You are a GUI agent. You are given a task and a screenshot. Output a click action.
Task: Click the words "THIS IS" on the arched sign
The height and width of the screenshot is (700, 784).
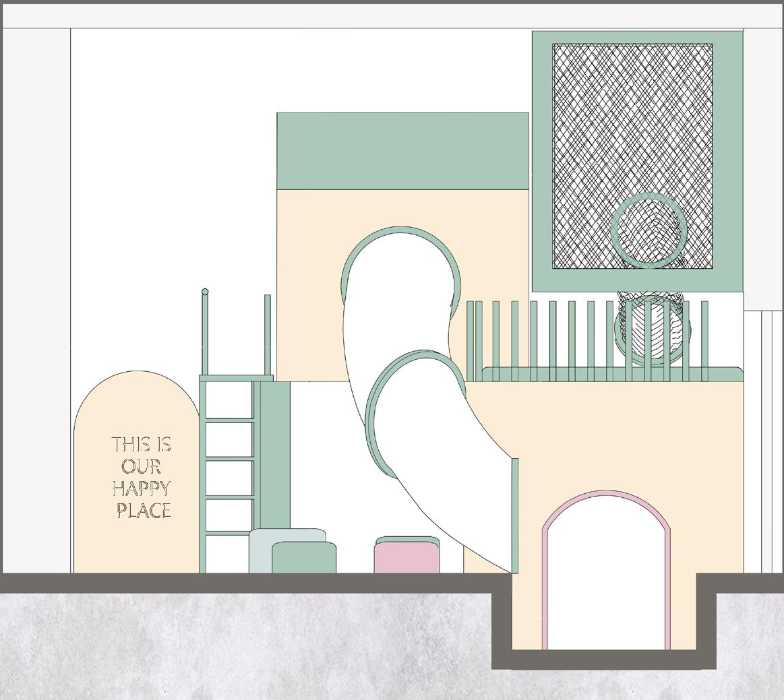142,444
